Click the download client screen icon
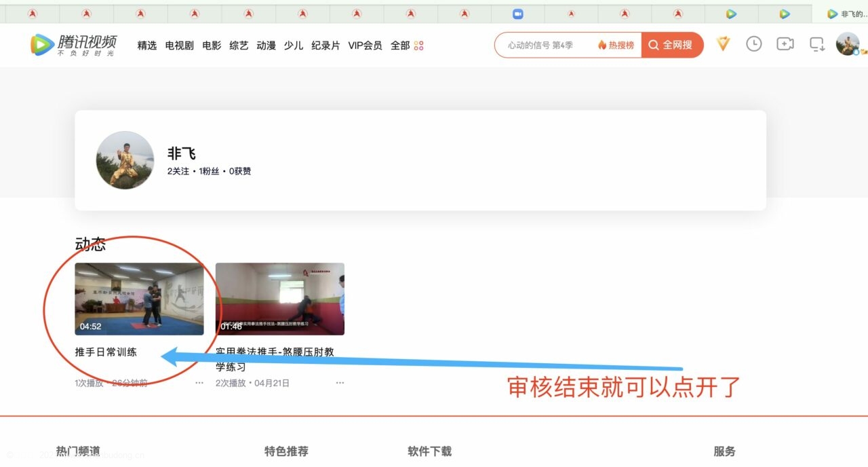This screenshot has height=467, width=868. pos(816,44)
